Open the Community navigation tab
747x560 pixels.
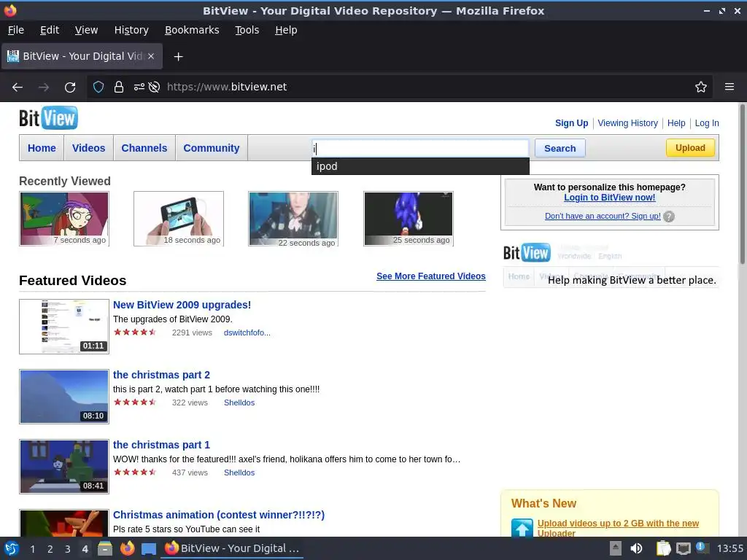pyautogui.click(x=212, y=148)
